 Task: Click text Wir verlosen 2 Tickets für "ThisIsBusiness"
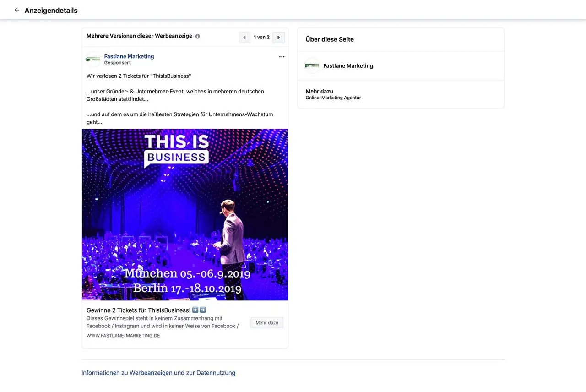click(x=139, y=76)
